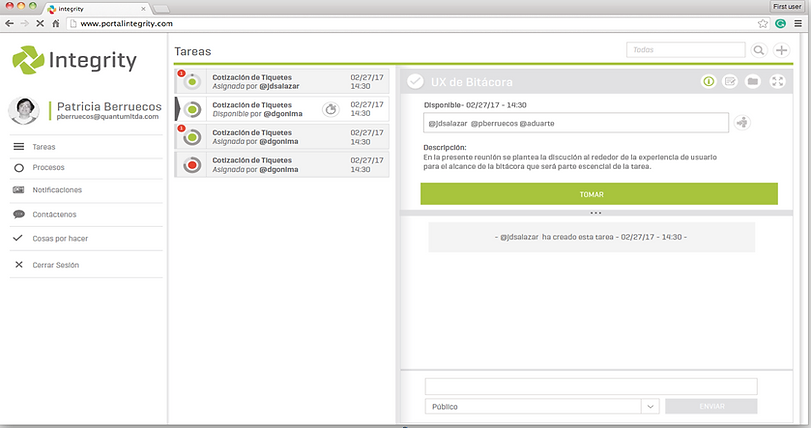The image size is (811, 428).
Task: Bookmark page with star icon
Action: (x=762, y=23)
